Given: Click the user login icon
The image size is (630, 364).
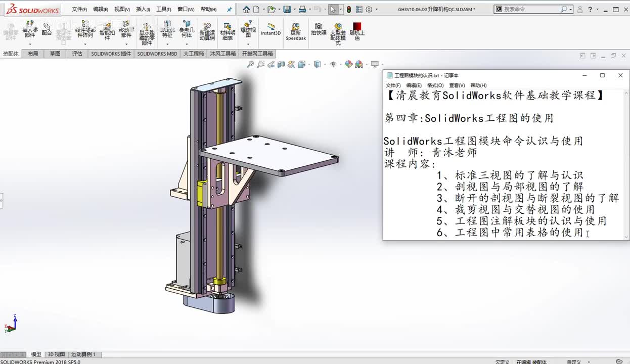Looking at the screenshot, I should point(579,9).
